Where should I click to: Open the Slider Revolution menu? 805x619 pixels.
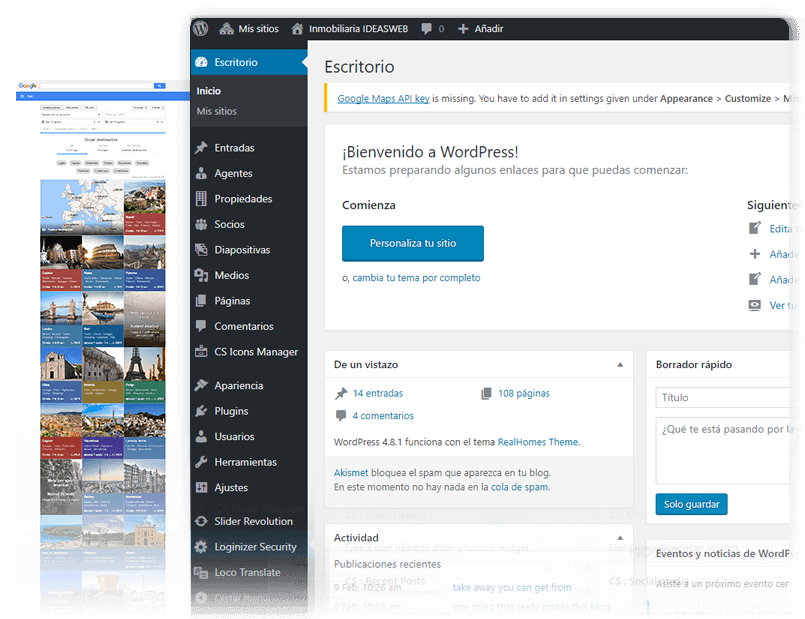249,521
